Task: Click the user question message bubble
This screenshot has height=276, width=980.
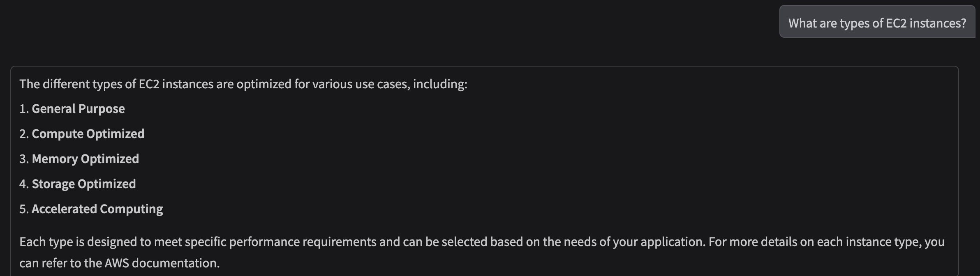Action: 876,22
